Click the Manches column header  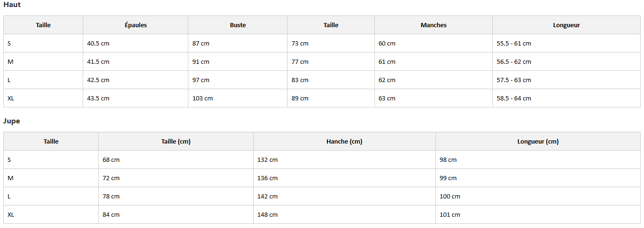(x=433, y=25)
